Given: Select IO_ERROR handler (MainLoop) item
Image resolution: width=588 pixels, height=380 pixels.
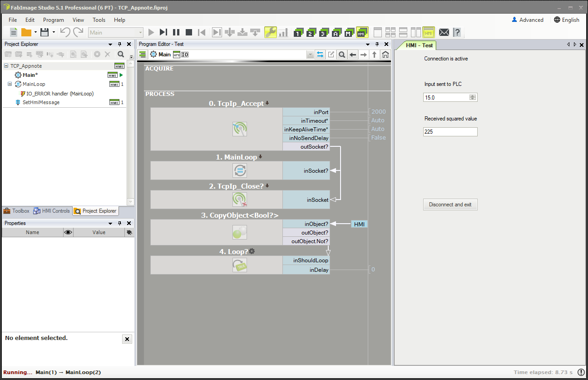Looking at the screenshot, I should (x=60, y=94).
